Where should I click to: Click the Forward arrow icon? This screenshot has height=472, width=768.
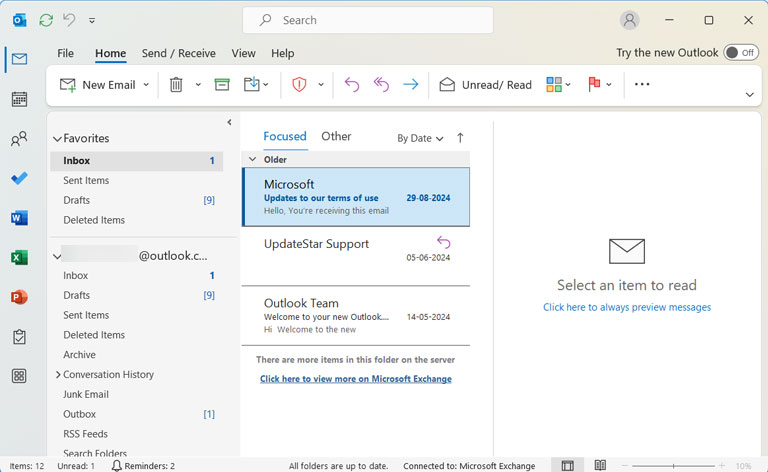coord(410,85)
